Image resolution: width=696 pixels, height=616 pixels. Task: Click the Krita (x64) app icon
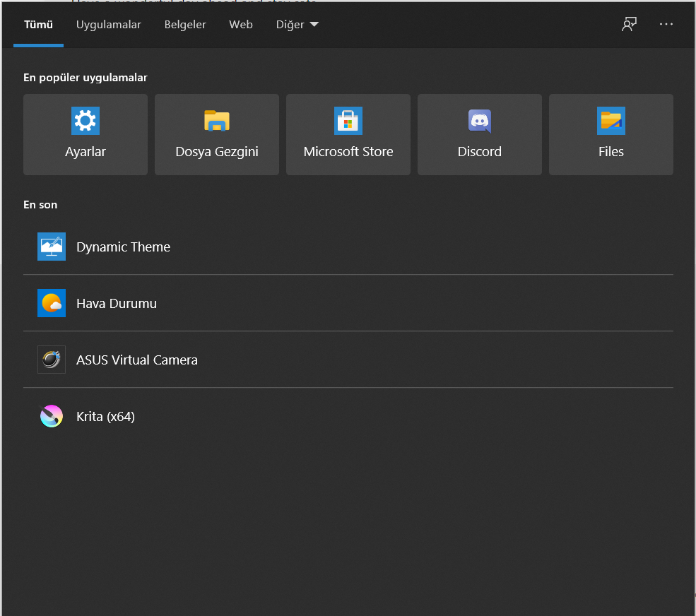click(x=52, y=416)
